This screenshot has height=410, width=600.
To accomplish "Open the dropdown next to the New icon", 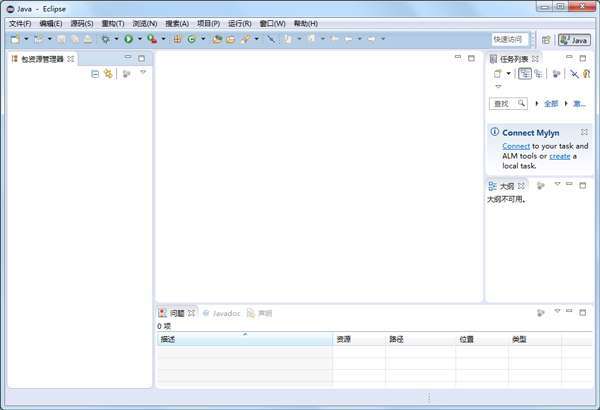I will (x=26, y=39).
